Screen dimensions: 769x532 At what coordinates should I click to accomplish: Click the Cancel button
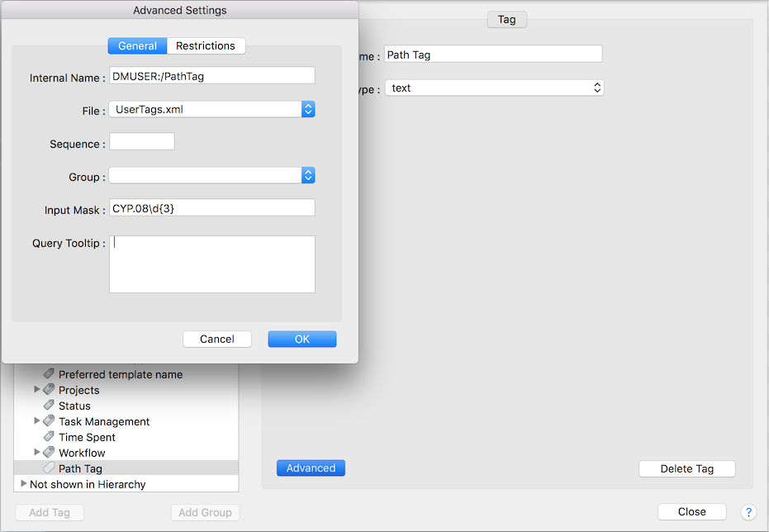(x=216, y=340)
